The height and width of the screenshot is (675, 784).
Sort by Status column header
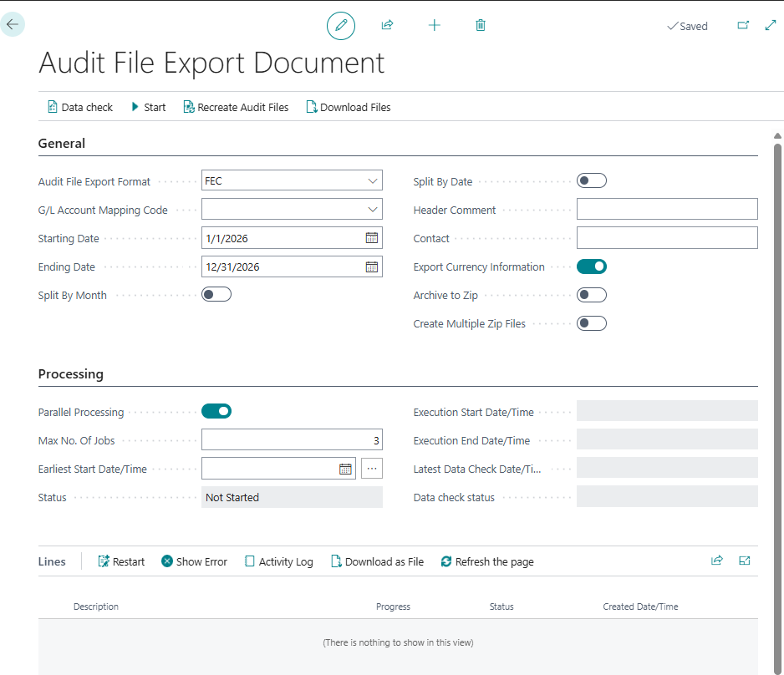tap(501, 606)
